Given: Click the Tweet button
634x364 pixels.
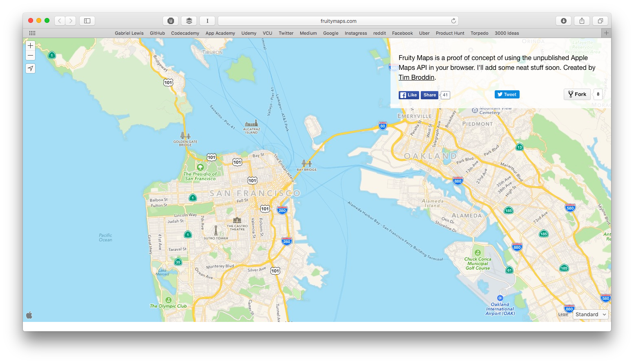Looking at the screenshot, I should coord(507,94).
